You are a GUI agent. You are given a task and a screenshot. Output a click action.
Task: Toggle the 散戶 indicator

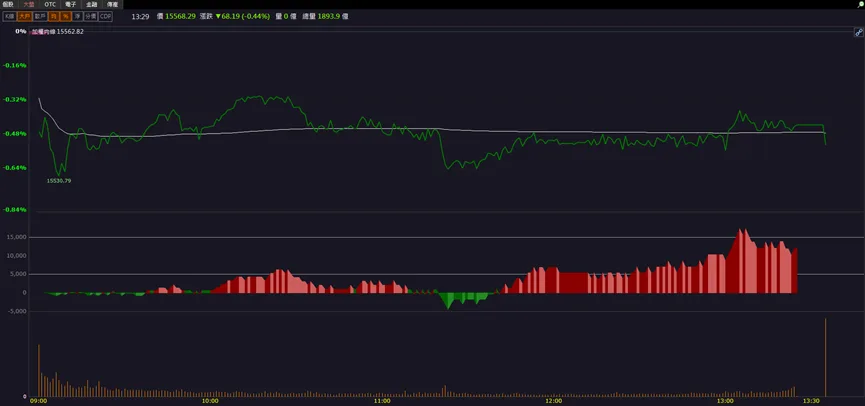[x=39, y=17]
